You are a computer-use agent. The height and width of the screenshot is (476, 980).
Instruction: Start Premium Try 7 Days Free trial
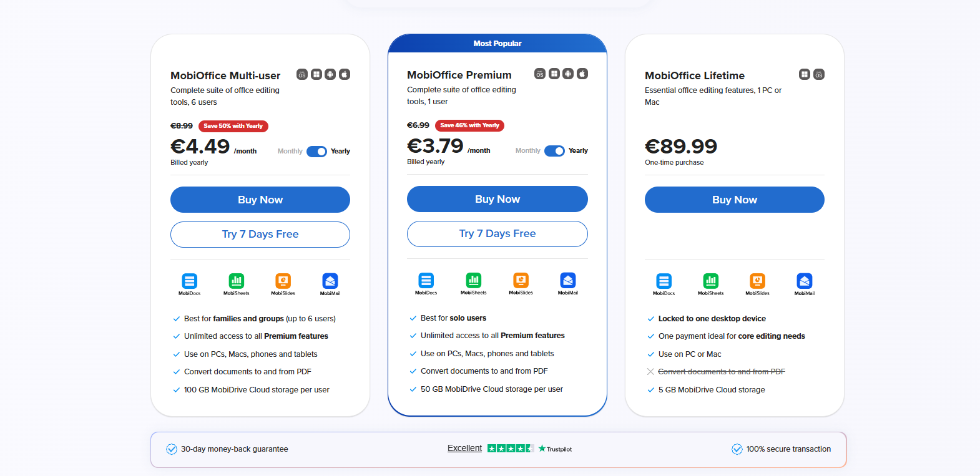(497, 234)
